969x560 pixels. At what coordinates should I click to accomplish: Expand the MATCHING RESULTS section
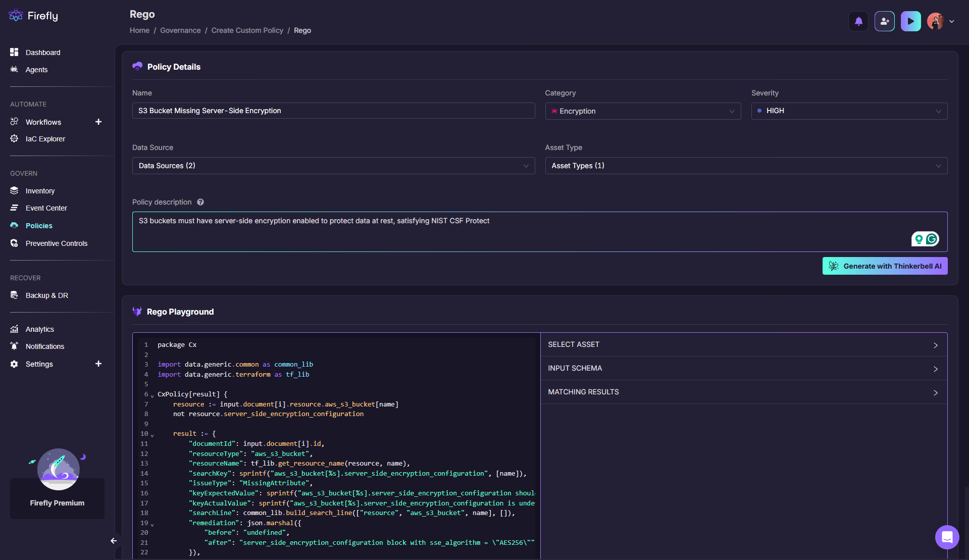[744, 392]
